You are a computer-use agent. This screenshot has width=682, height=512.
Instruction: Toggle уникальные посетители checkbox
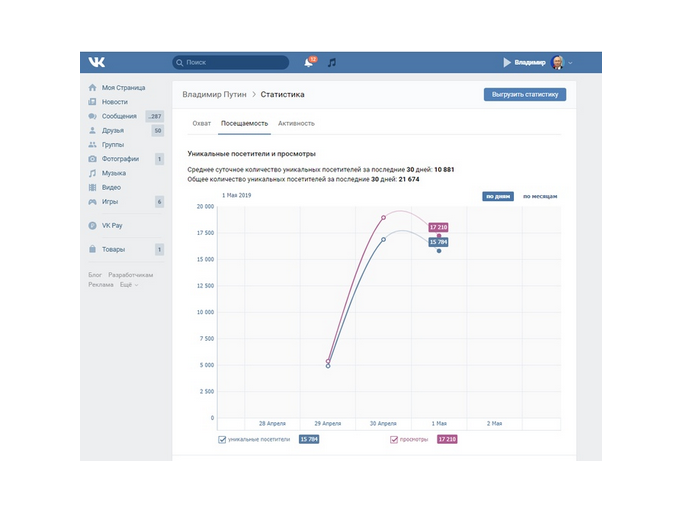click(222, 439)
